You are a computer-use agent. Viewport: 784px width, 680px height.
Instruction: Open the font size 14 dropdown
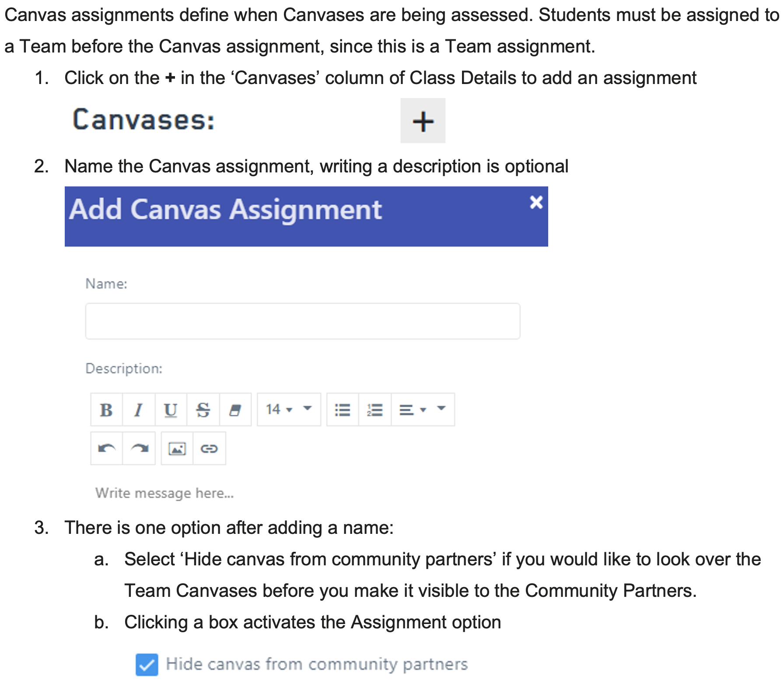[x=279, y=410]
